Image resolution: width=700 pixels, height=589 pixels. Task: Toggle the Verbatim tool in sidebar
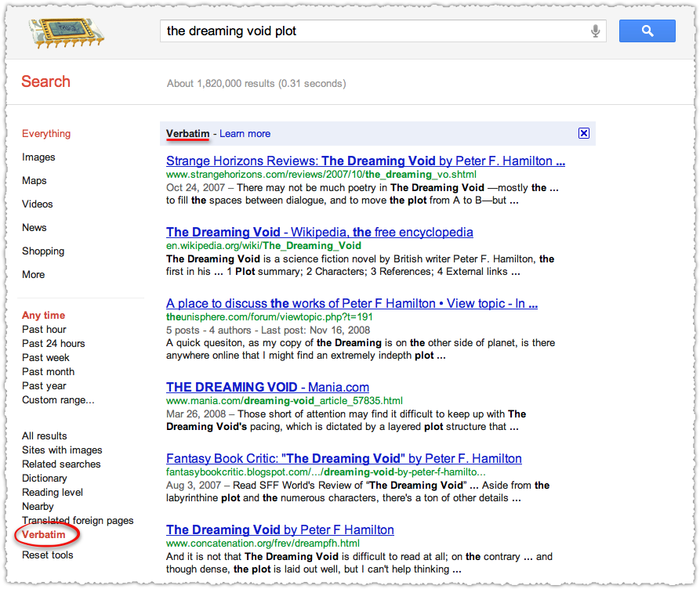44,534
